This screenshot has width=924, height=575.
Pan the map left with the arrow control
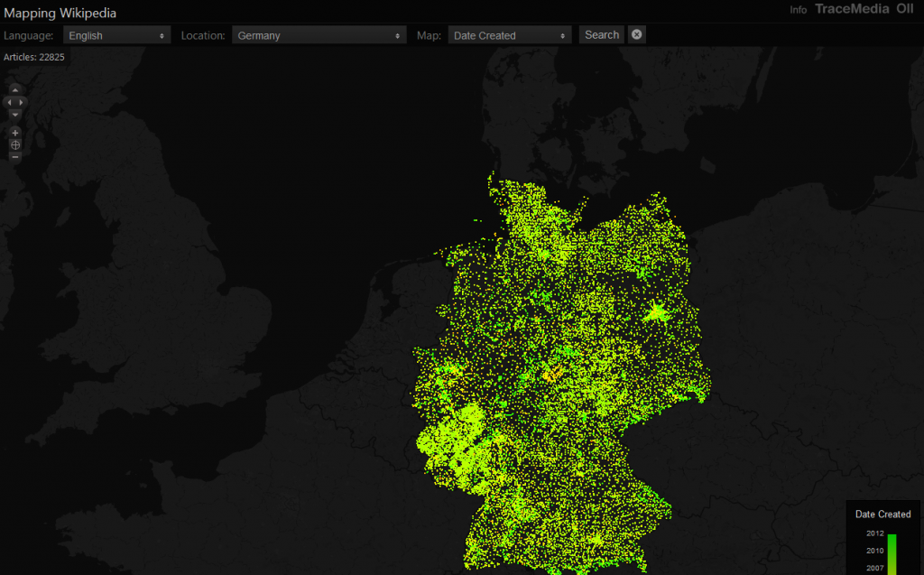pyautogui.click(x=8, y=103)
